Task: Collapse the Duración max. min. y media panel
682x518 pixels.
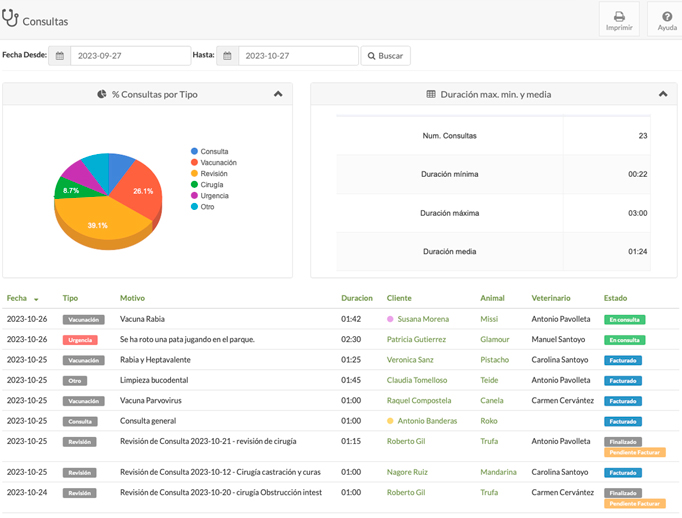Action: pyautogui.click(x=662, y=95)
